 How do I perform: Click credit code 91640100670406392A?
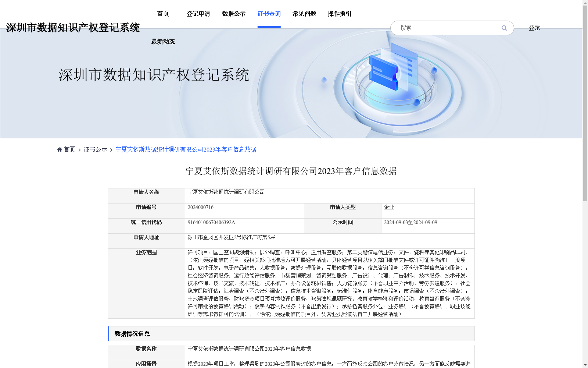211,222
